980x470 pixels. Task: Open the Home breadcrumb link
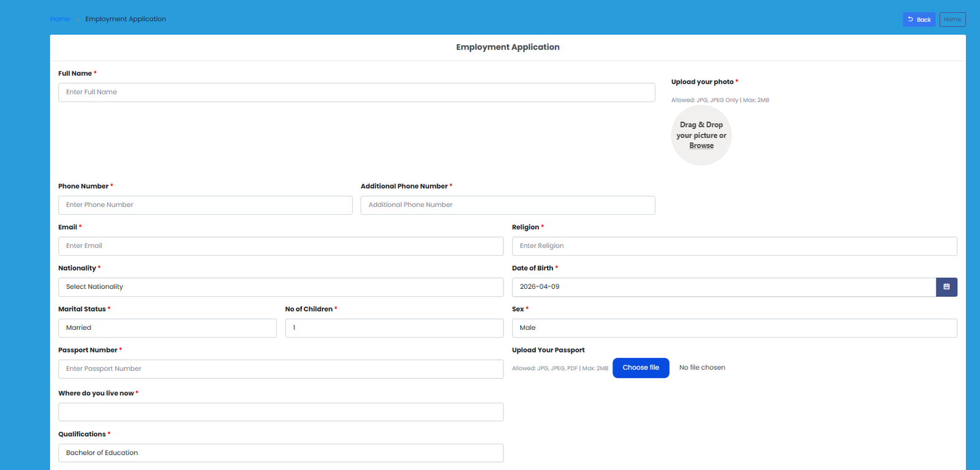point(60,19)
